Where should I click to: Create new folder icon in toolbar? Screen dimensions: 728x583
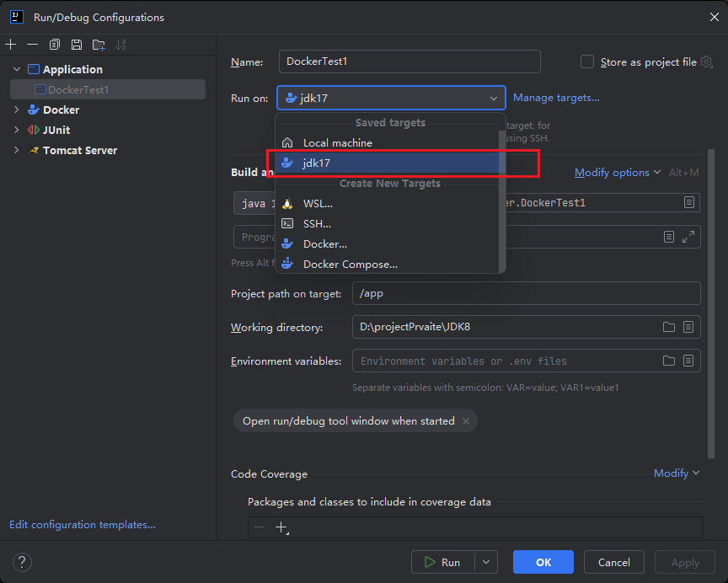(99, 45)
